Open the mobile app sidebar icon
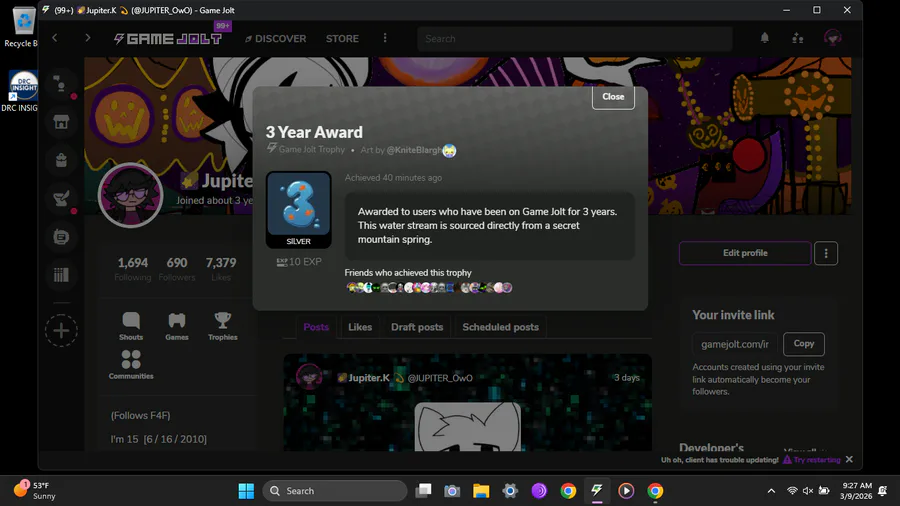Viewport: 900px width, 506px height. click(61, 236)
